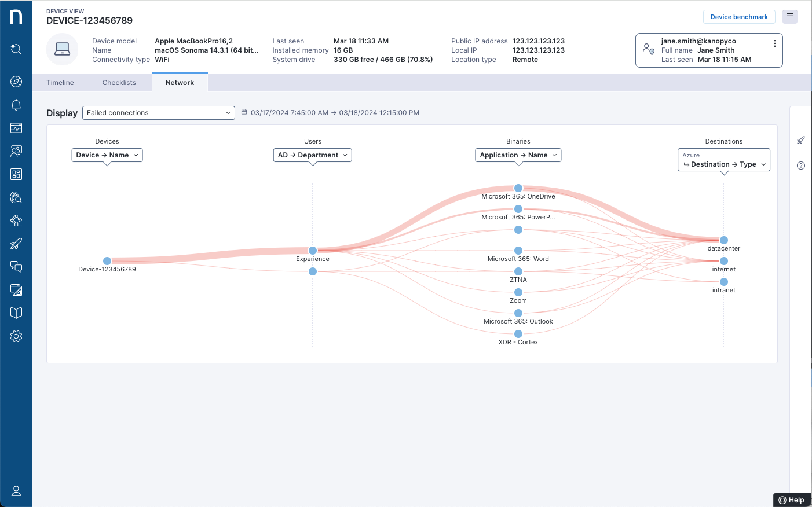Switch to the Checklists tab

(x=119, y=83)
